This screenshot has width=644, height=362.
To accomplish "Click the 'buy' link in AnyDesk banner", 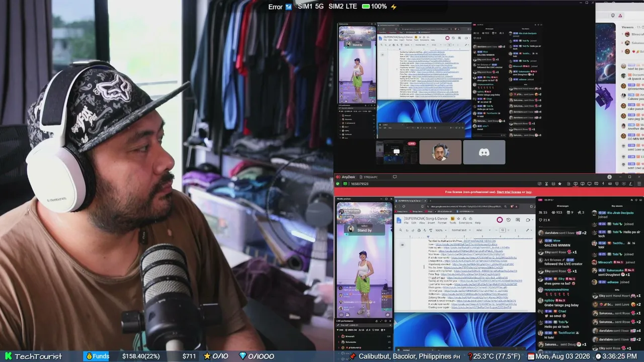I will click(x=529, y=192).
